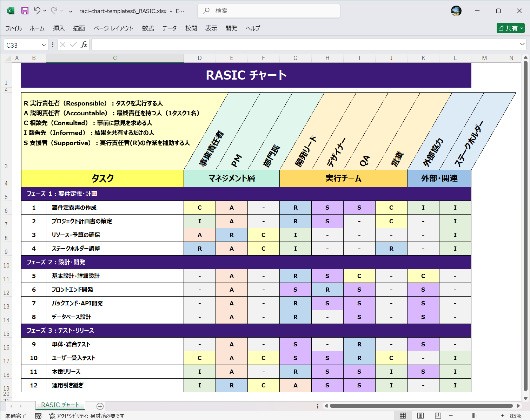Click the Undo arrow icon

(37, 11)
